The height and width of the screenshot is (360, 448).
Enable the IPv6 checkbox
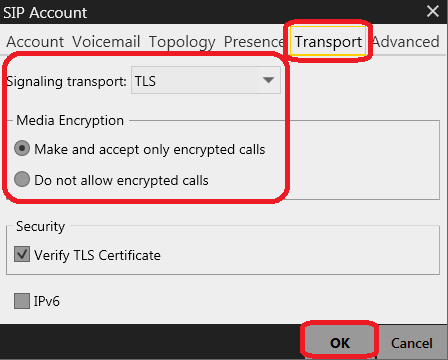22,301
